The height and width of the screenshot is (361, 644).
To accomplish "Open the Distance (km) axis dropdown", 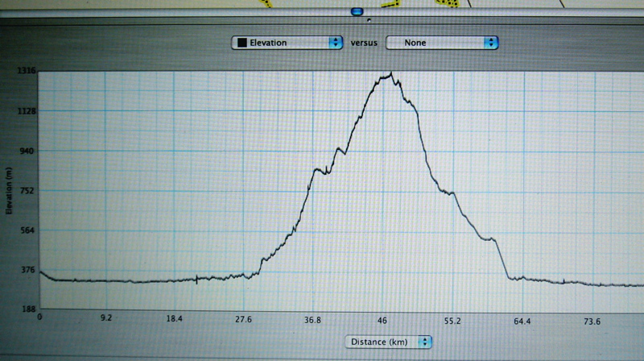I will 389,342.
